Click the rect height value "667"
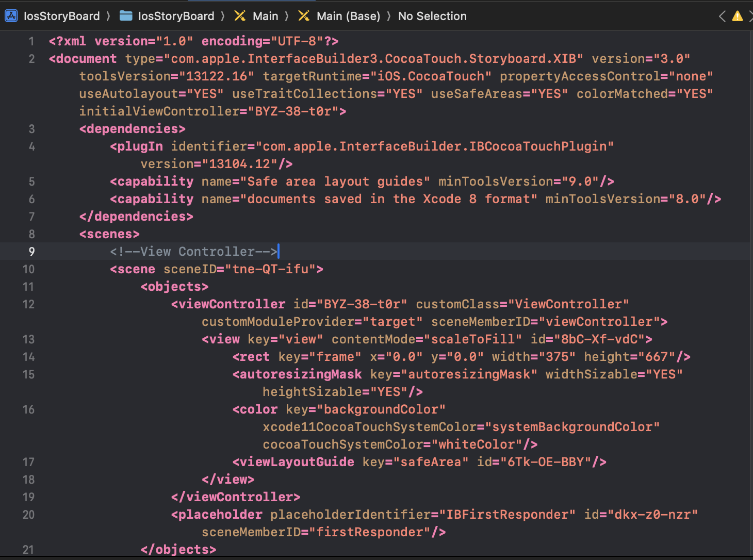This screenshot has height=560, width=753. coord(657,357)
